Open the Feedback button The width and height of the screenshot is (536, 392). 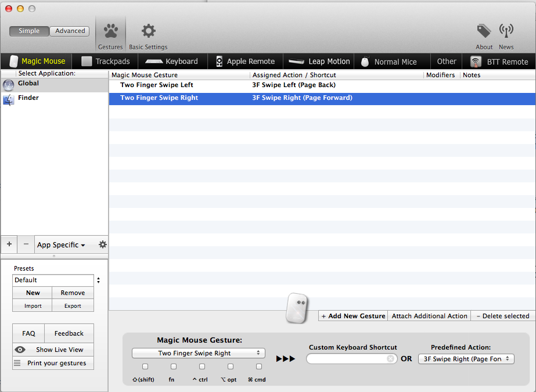click(69, 333)
